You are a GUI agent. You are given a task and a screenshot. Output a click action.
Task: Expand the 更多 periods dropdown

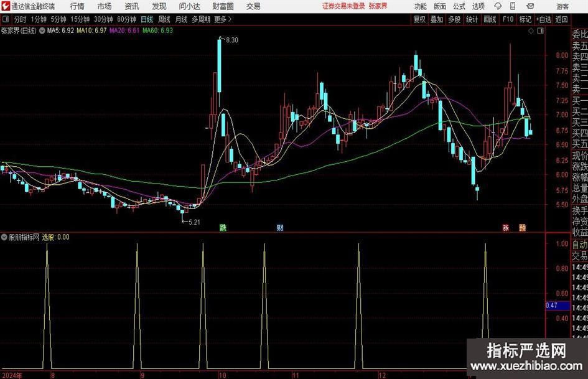223,19
